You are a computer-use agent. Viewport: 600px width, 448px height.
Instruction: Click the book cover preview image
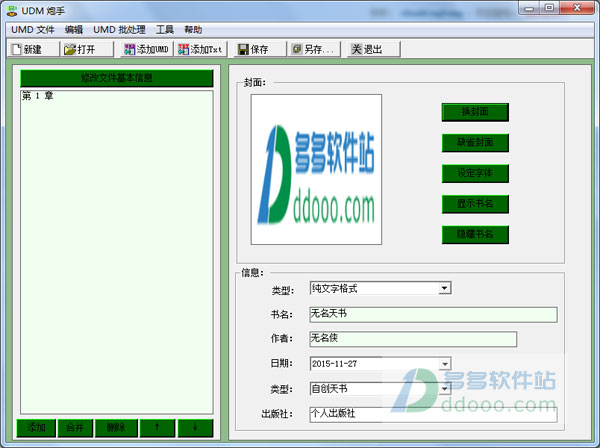[316, 169]
